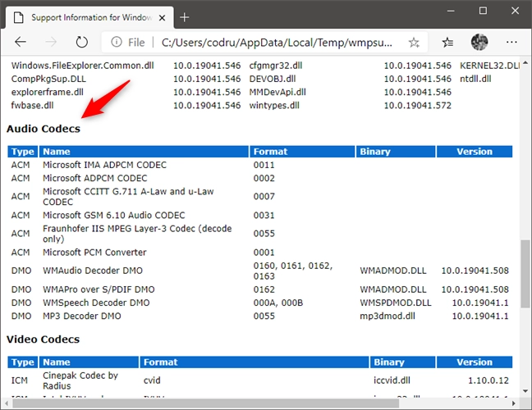Click Audio Codecs Name column header
The image size is (532, 410).
click(x=144, y=152)
